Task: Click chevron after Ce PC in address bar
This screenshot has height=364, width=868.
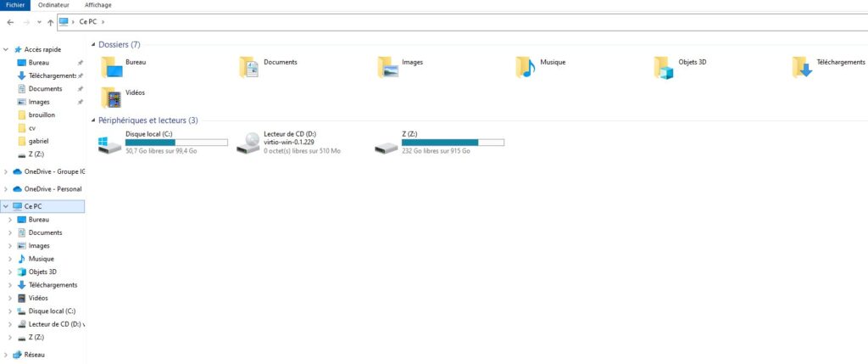Action: click(103, 22)
